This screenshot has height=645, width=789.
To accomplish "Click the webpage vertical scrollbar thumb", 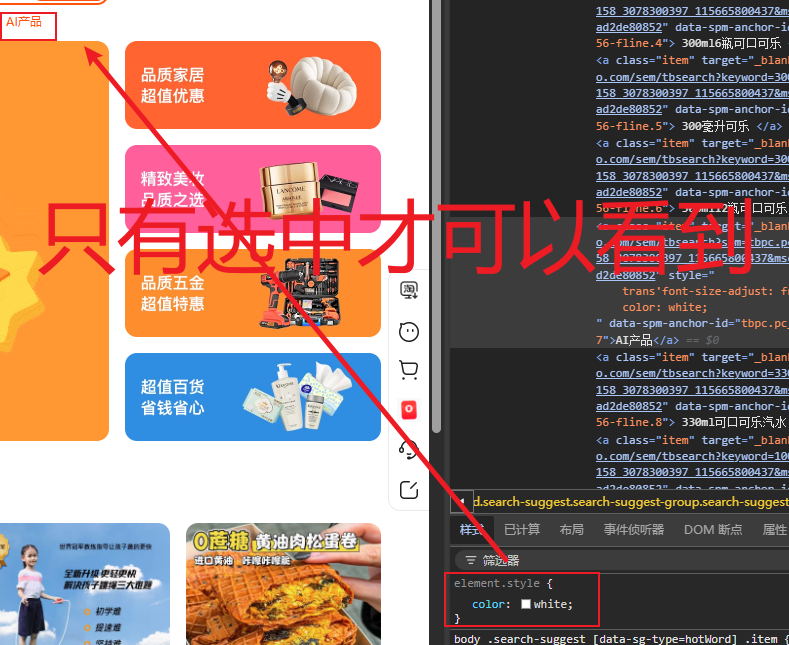I will (436, 216).
